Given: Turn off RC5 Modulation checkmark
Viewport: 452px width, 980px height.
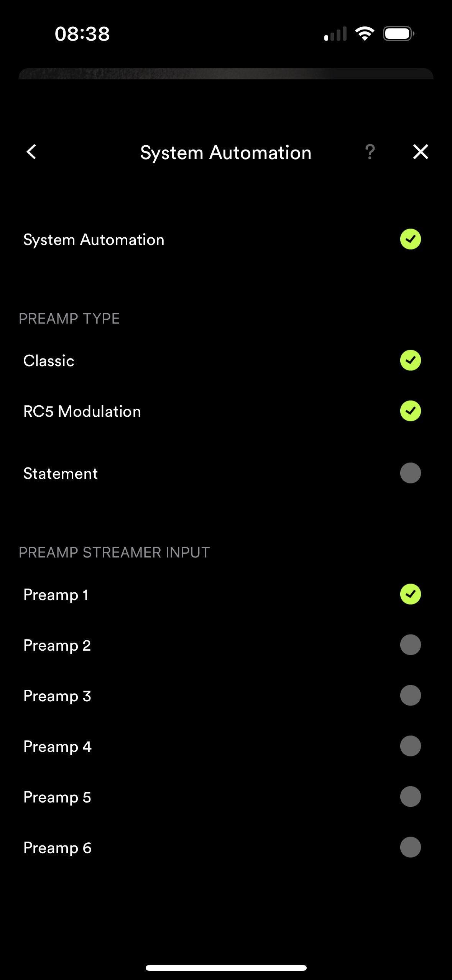Looking at the screenshot, I should click(x=410, y=411).
